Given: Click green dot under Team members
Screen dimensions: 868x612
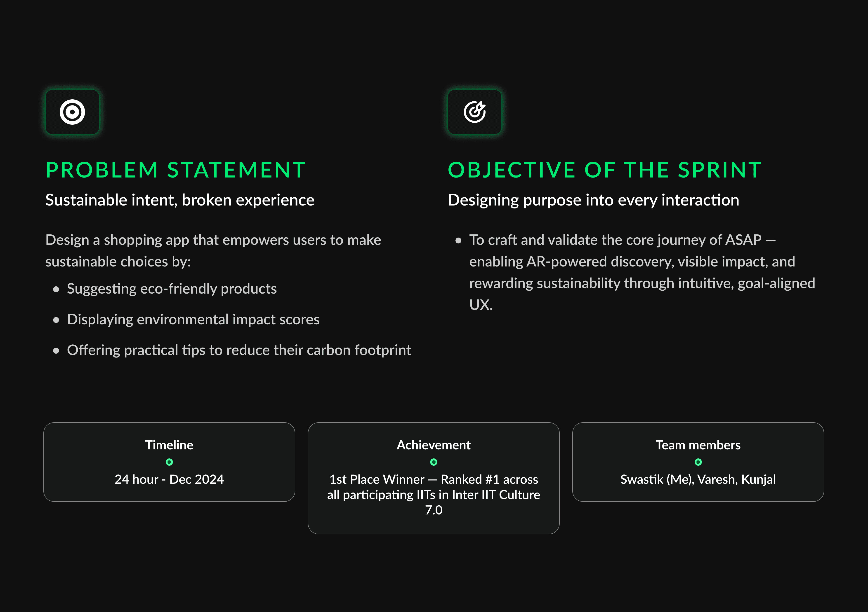Looking at the screenshot, I should click(x=698, y=462).
